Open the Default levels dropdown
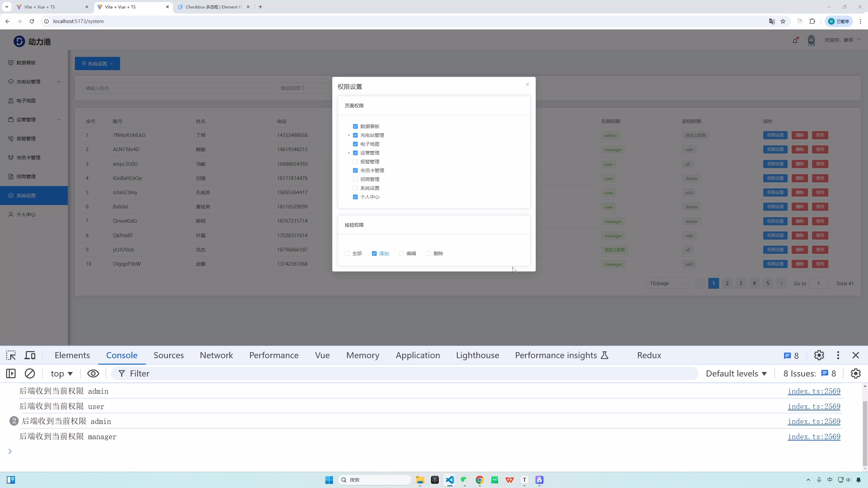Image resolution: width=868 pixels, height=488 pixels. coord(736,373)
